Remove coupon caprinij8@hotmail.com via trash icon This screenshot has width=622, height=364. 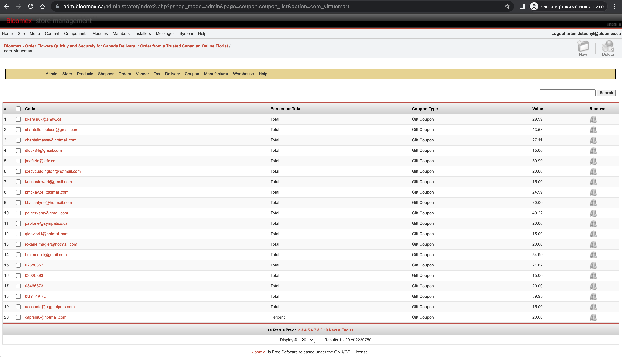click(593, 318)
